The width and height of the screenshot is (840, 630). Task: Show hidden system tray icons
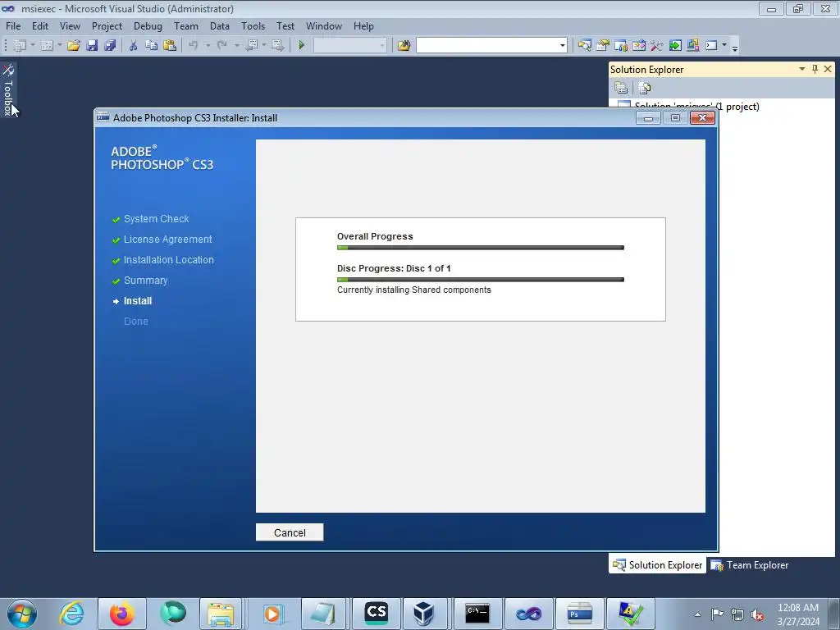pos(697,614)
